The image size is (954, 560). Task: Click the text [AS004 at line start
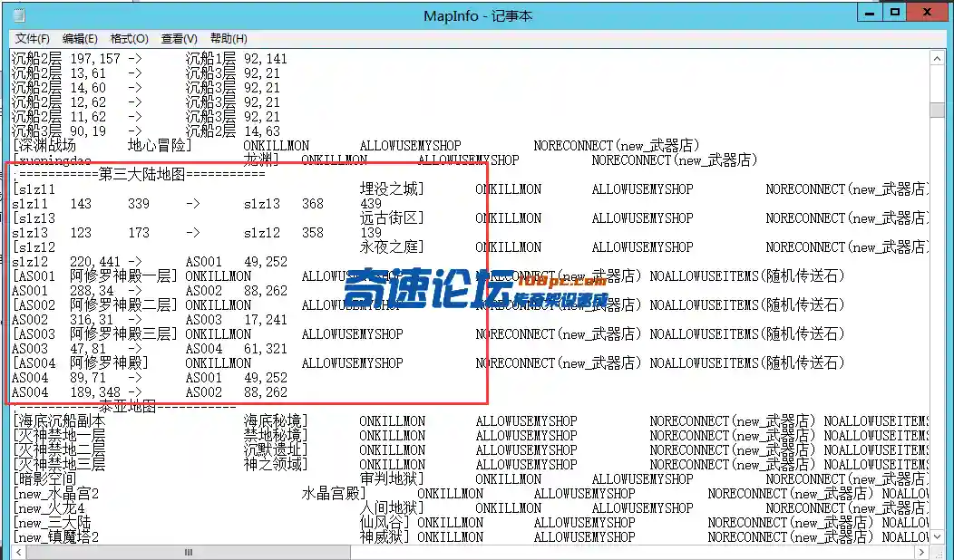click(34, 363)
